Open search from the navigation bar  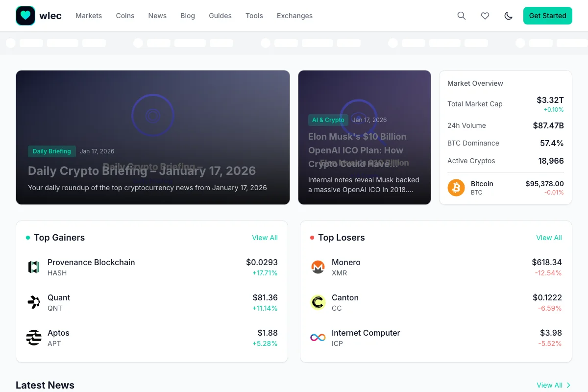(461, 16)
